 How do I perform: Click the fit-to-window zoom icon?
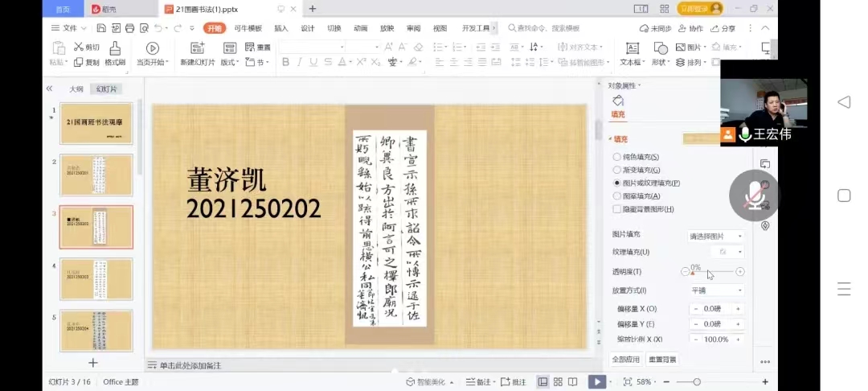coord(628,381)
